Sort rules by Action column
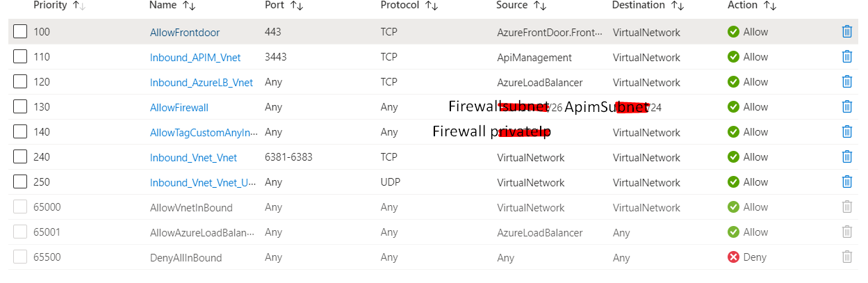This screenshot has height=283, width=868. click(x=751, y=6)
